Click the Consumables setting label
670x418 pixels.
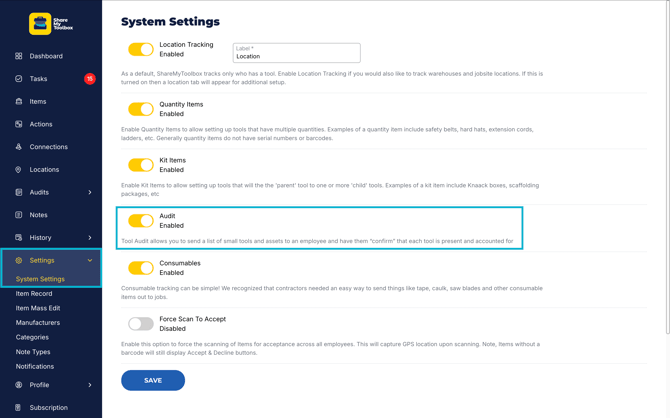(180, 263)
